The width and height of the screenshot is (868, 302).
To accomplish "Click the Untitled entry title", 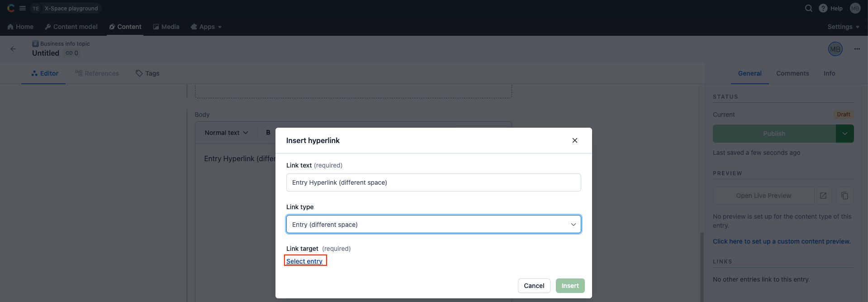I will 46,53.
